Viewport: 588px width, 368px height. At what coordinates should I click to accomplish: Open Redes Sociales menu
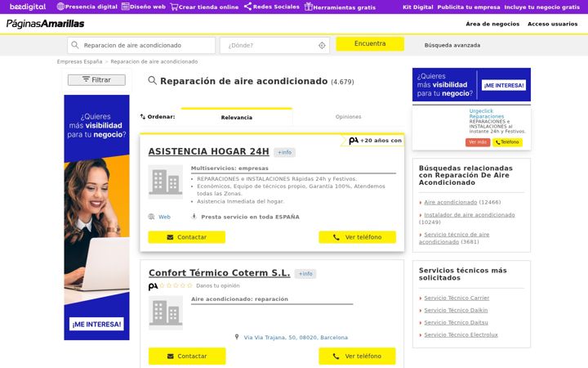pyautogui.click(x=272, y=7)
